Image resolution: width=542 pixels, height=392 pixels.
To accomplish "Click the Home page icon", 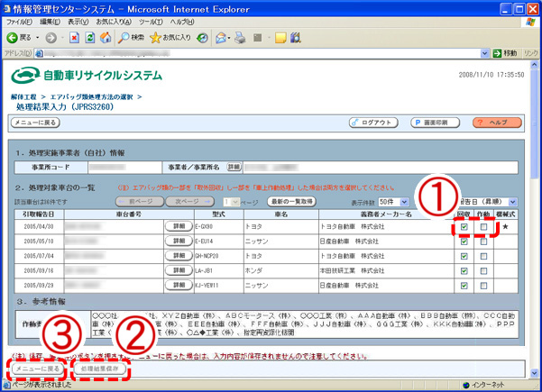I will click(x=106, y=38).
